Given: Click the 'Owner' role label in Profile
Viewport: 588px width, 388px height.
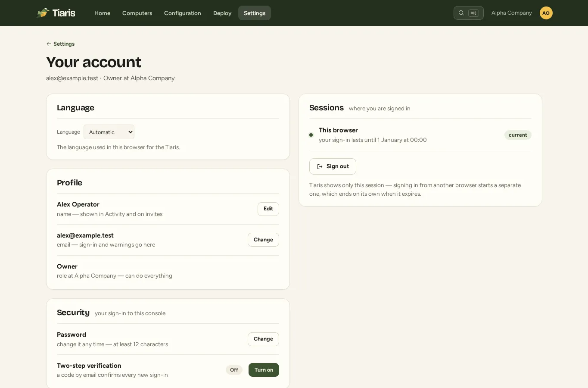Looking at the screenshot, I should tap(67, 266).
